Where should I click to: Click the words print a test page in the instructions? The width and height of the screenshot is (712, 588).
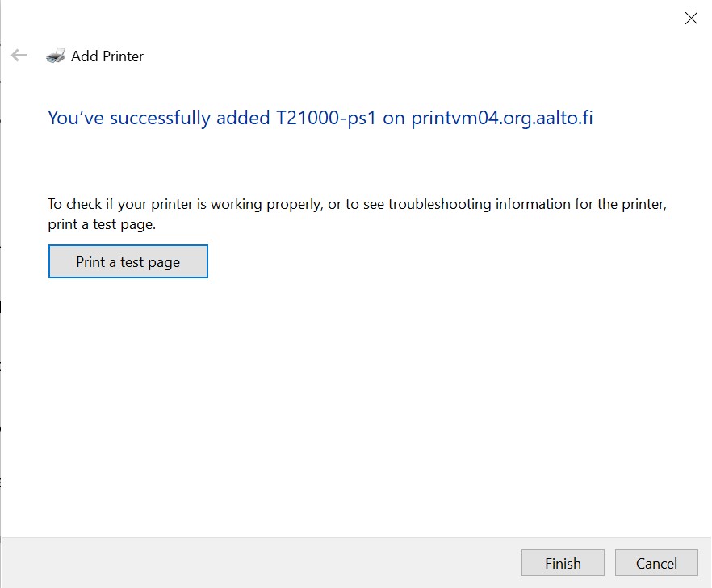[x=102, y=224]
